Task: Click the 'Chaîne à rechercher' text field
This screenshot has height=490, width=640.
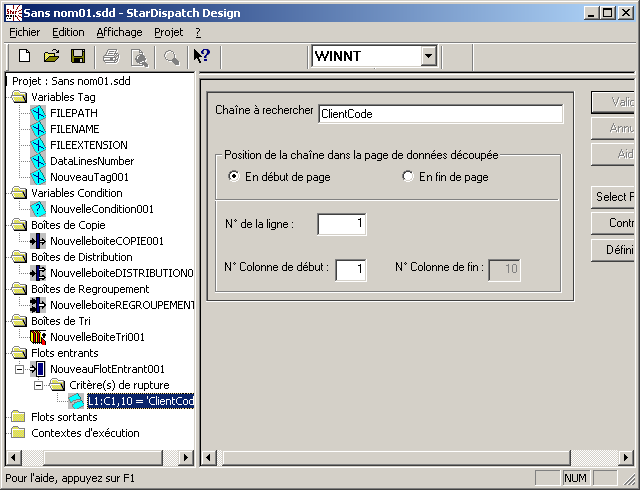Action: pos(440,114)
